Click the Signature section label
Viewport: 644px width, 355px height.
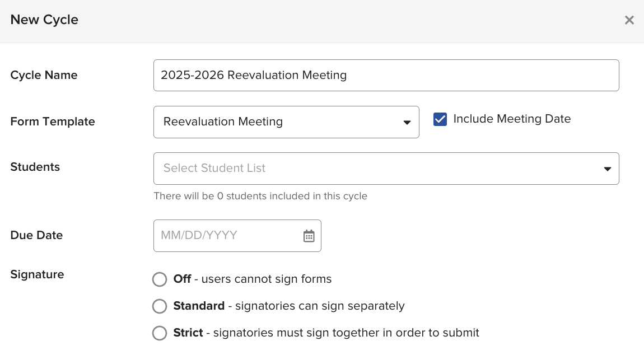pos(37,274)
